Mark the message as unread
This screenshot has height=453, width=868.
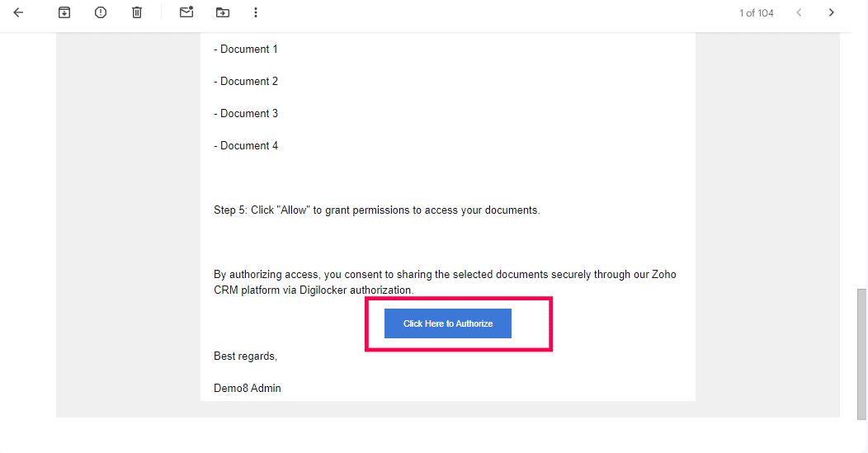coord(186,12)
